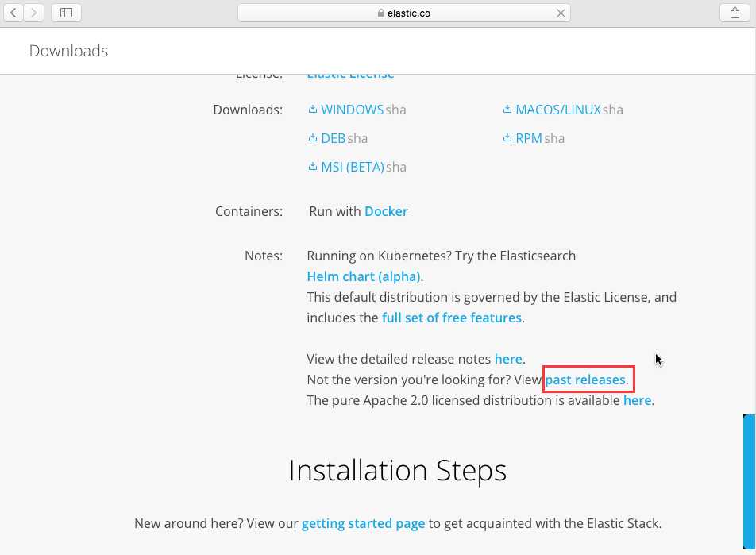Click the 'Containers:' label
Viewport: 756px width, 555px height.
pyautogui.click(x=249, y=212)
